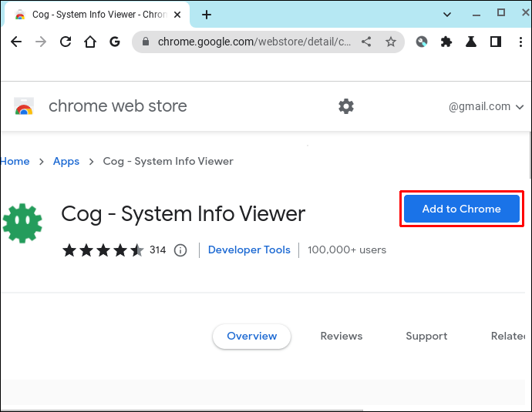Expand the gmail.com account dropdown
532x412 pixels.
[486, 106]
